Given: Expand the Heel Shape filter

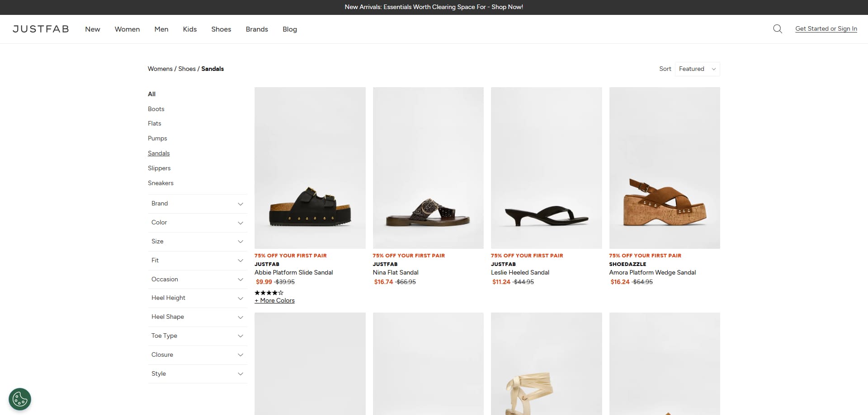Looking at the screenshot, I should tap(198, 317).
